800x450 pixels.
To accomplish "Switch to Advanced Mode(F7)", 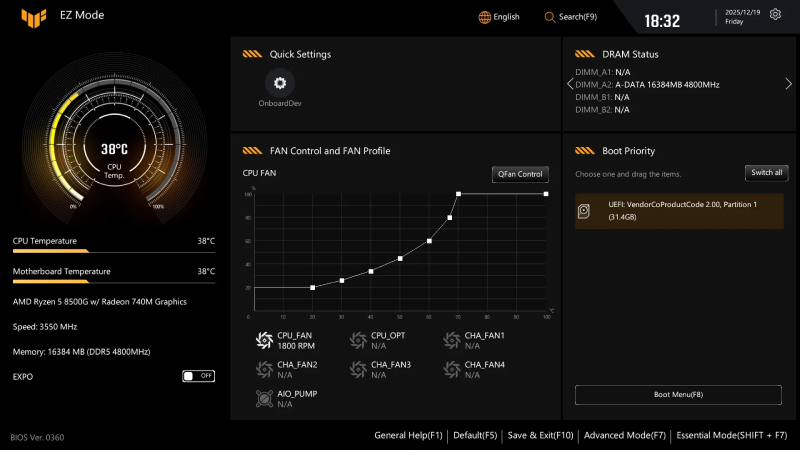I will point(624,436).
